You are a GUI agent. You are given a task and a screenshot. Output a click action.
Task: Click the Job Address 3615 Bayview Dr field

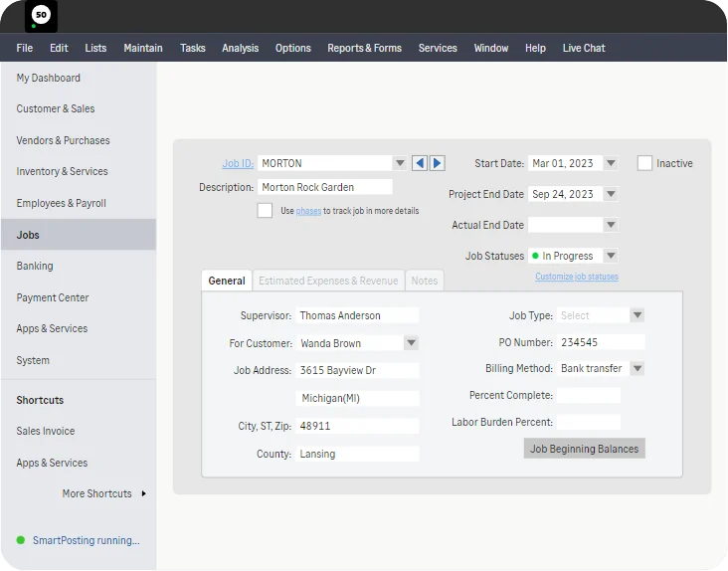click(357, 370)
